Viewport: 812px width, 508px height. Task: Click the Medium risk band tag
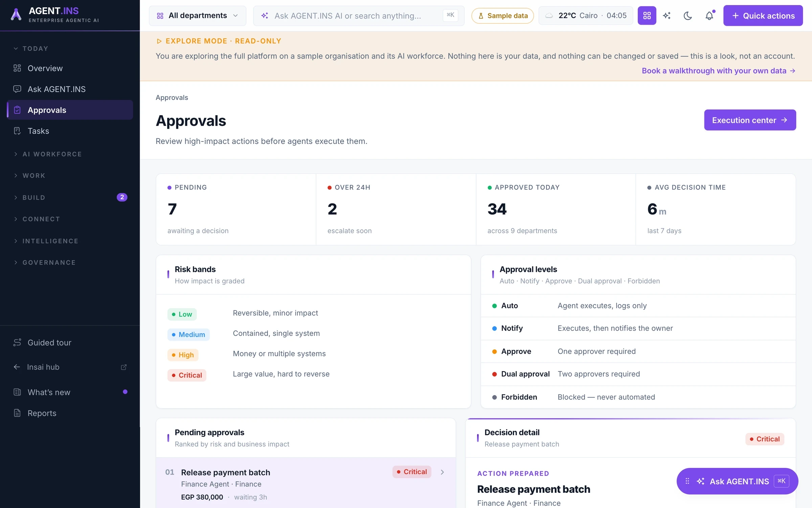click(x=188, y=334)
